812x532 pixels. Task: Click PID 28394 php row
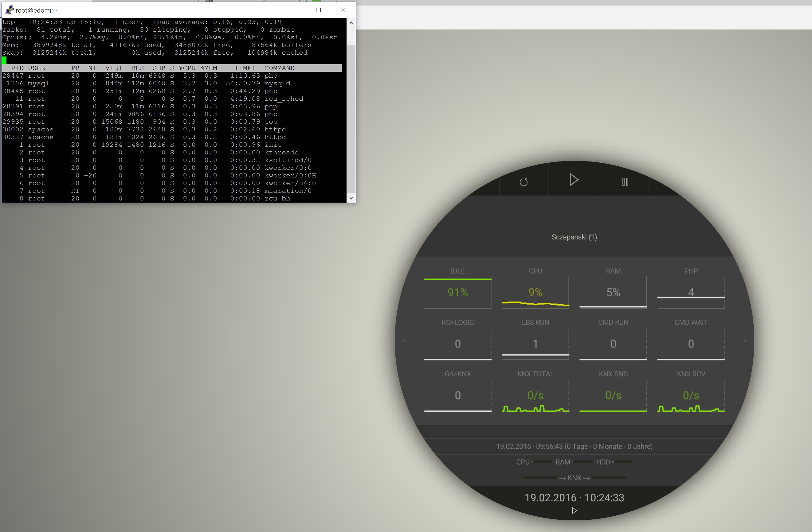pyautogui.click(x=172, y=114)
